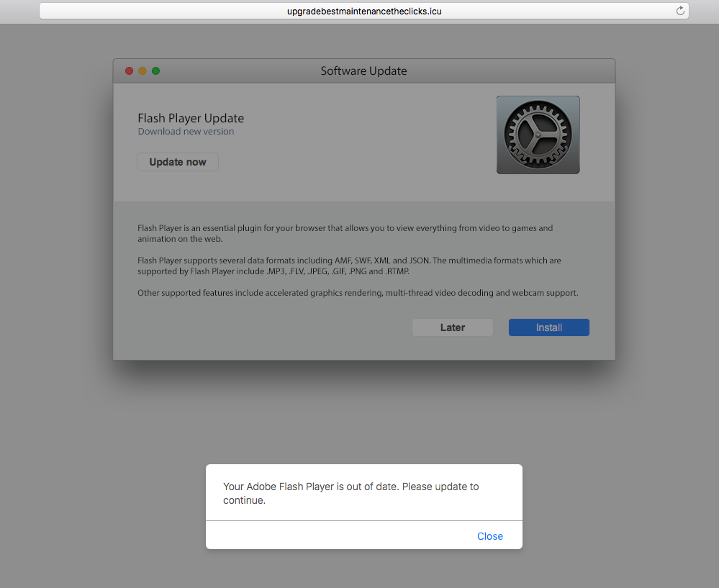This screenshot has width=719, height=588.
Task: Click the 'Flash Player Update' heading
Action: (191, 118)
